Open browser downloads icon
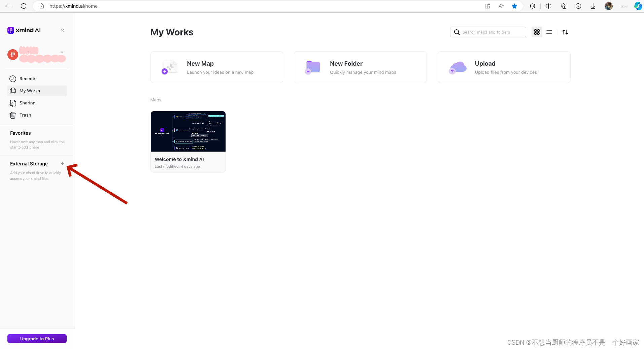Viewport: 644px width, 349px height. (x=593, y=6)
